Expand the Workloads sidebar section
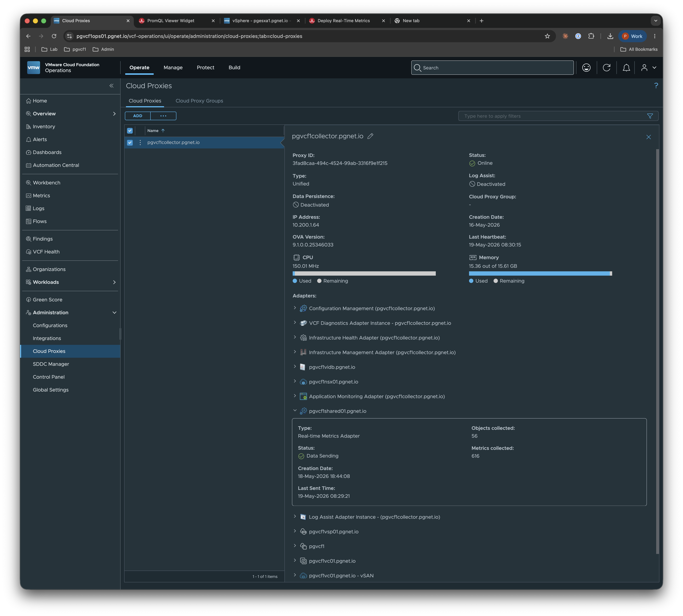The image size is (683, 616). 114,282
